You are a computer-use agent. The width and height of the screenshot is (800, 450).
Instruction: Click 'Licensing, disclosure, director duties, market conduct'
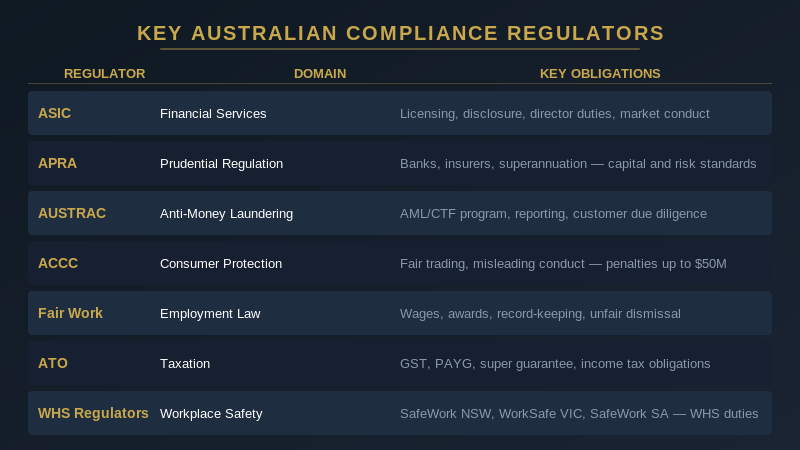tap(555, 113)
